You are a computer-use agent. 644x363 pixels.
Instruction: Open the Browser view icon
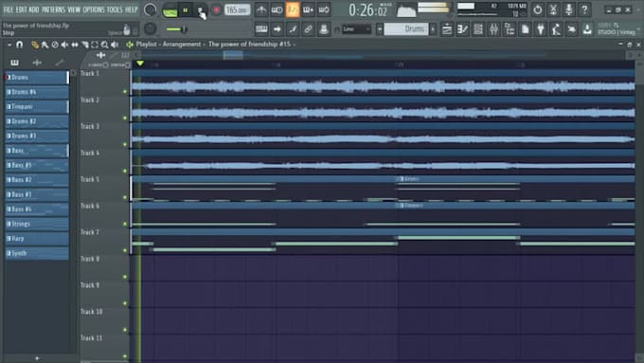point(510,29)
